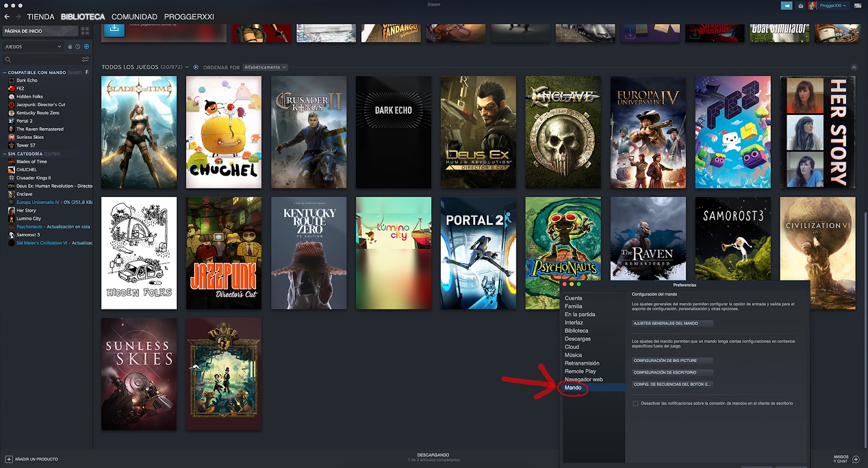The width and height of the screenshot is (868, 468).
Task: Click the Tower 57 sidebar icon
Action: coord(11,145)
